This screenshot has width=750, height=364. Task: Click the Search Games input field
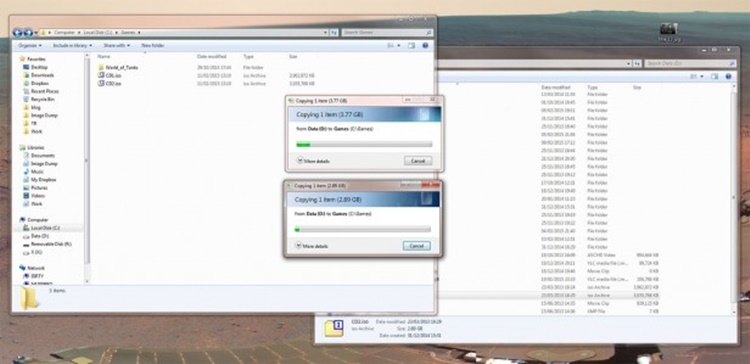pos(387,33)
